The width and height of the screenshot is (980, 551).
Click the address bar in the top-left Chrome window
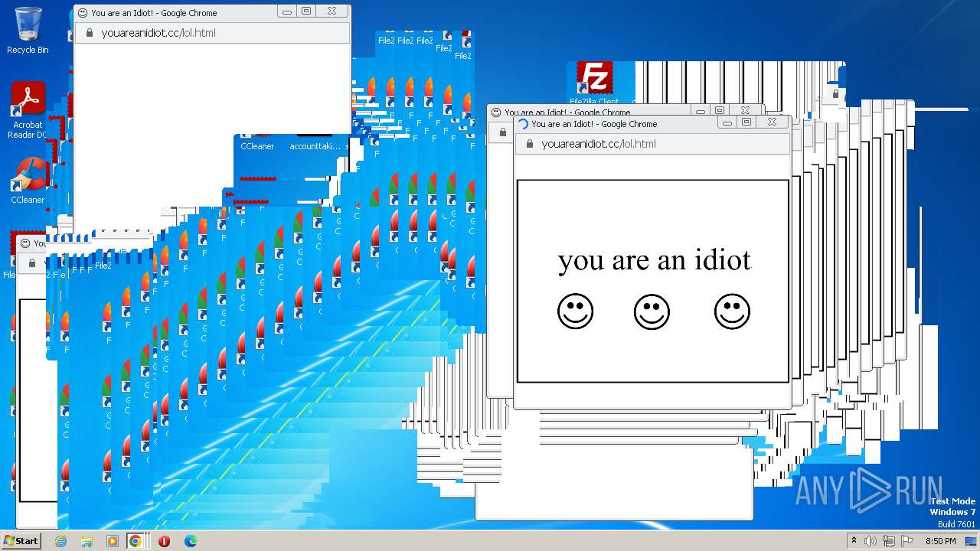[x=212, y=33]
